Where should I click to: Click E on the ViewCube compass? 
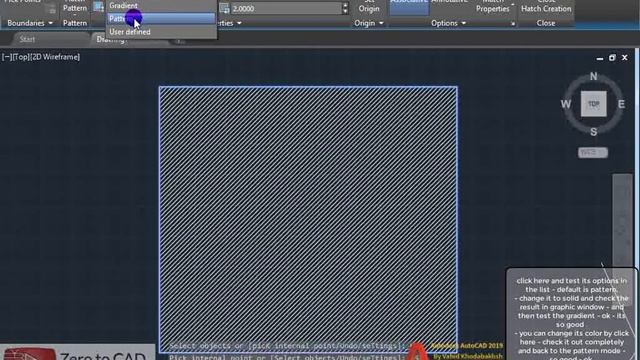click(621, 104)
